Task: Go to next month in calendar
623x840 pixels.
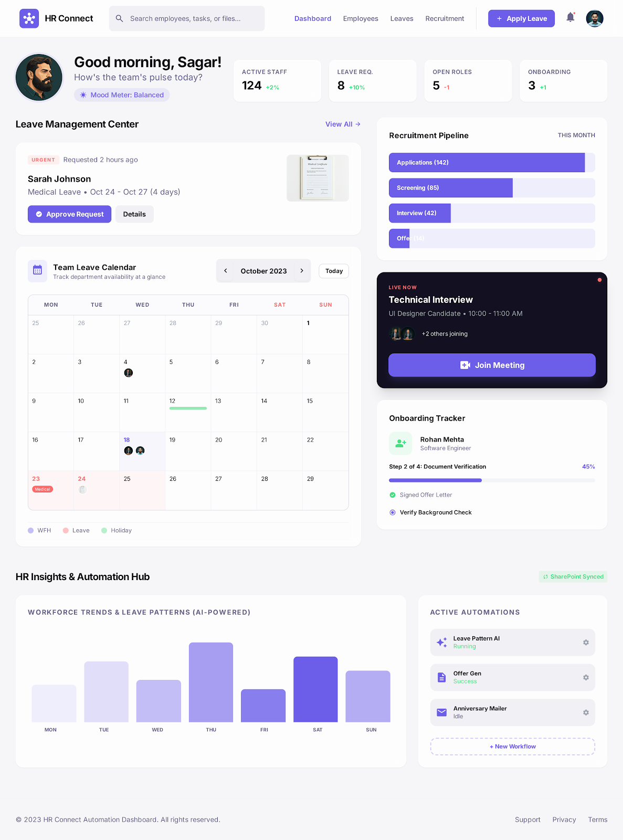Action: click(x=302, y=271)
